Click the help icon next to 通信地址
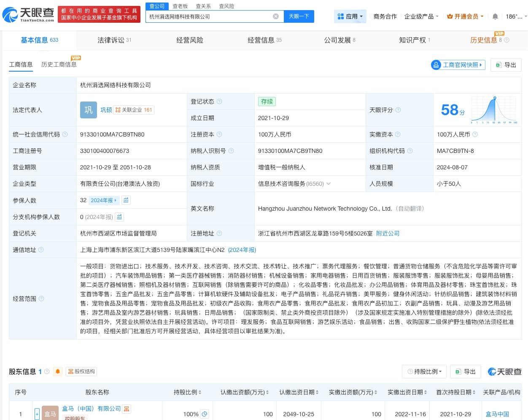The image size is (528, 420). click(x=41, y=250)
